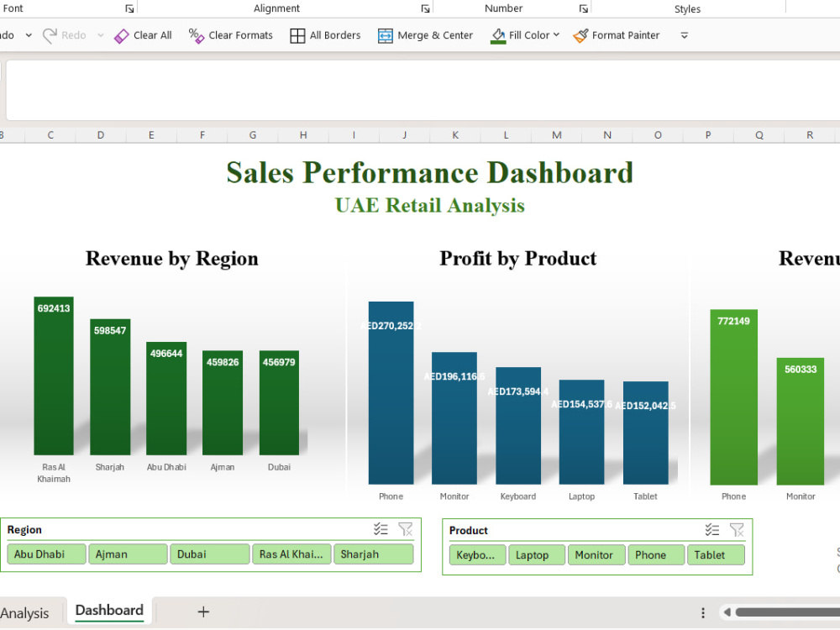Click the formula bar input field
Viewport: 840px width, 630px height.
423,90
